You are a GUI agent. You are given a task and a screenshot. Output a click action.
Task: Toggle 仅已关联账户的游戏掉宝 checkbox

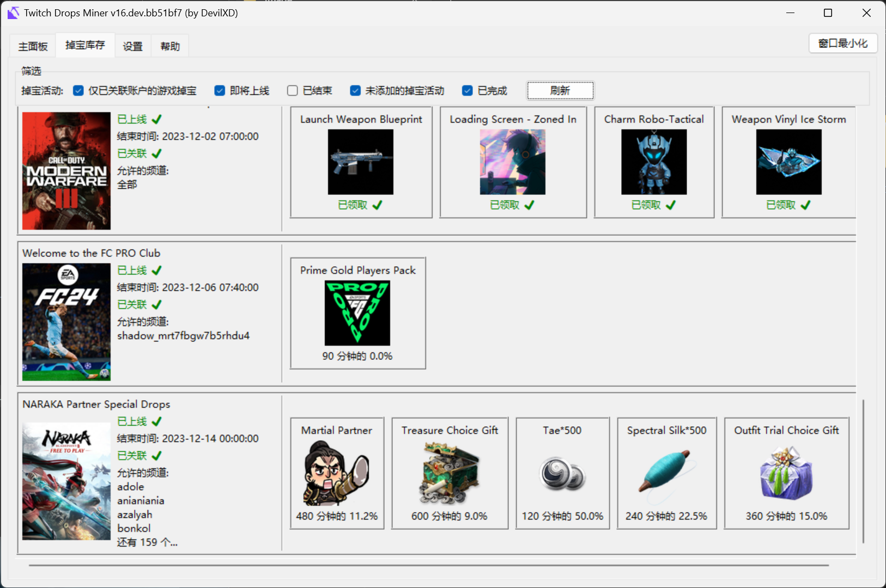[x=78, y=90]
